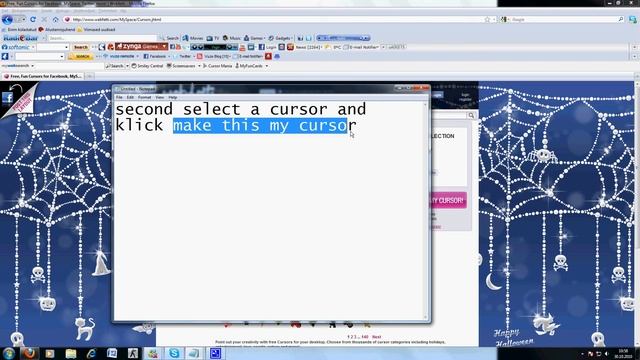Screen dimensions: 640x360
Task: Click mywebsearch Search button
Action: coord(115,66)
